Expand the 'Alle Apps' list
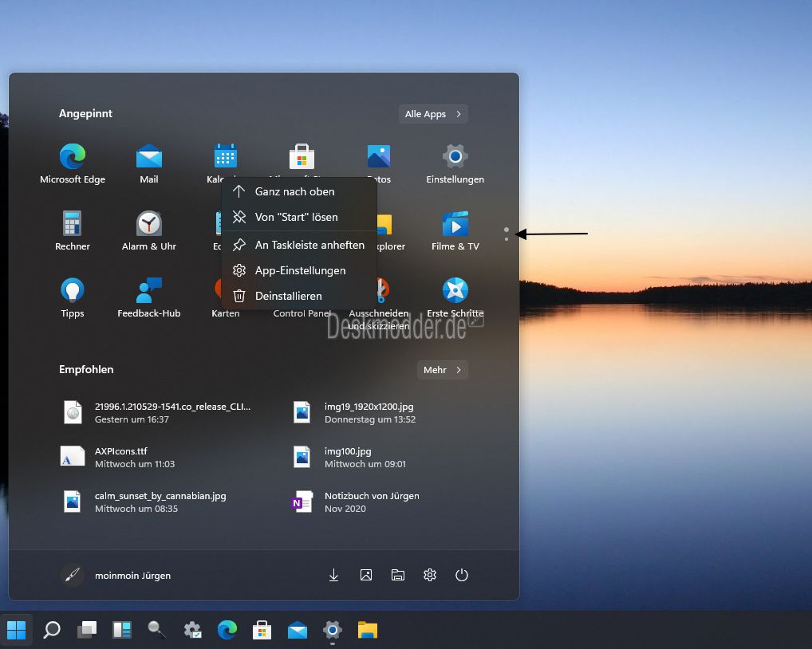Image resolution: width=812 pixels, height=649 pixels. (x=433, y=114)
